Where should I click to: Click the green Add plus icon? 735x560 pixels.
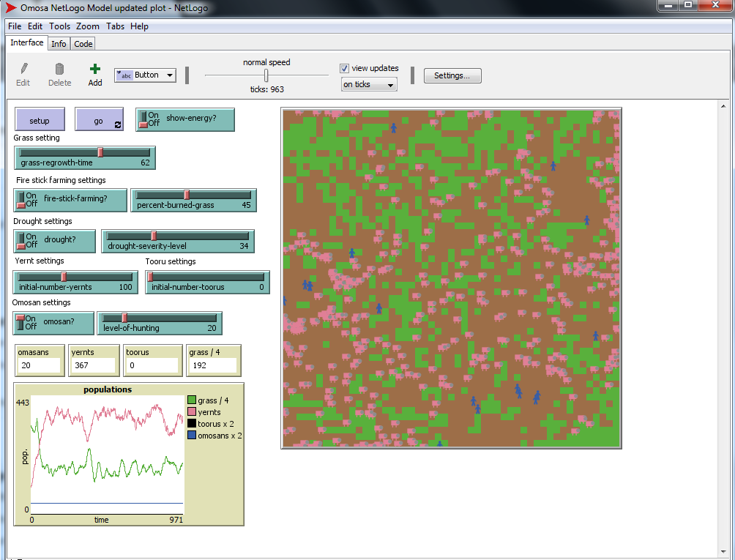(x=94, y=69)
